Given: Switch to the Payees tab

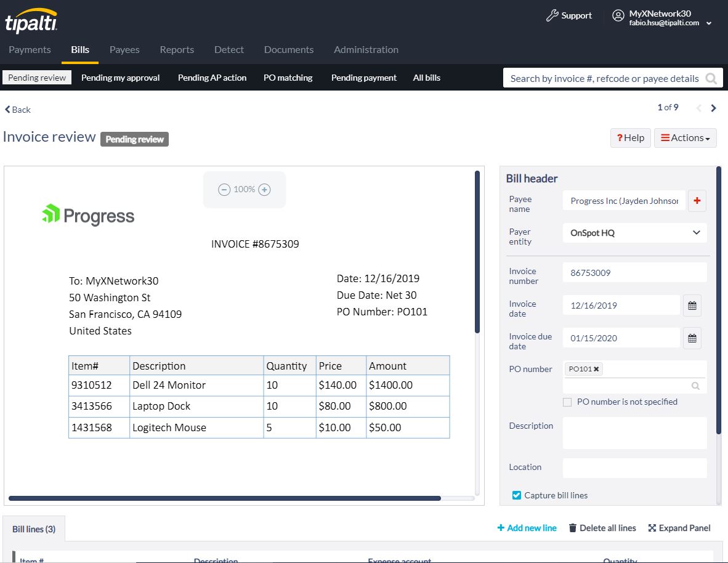Looking at the screenshot, I should tap(124, 50).
